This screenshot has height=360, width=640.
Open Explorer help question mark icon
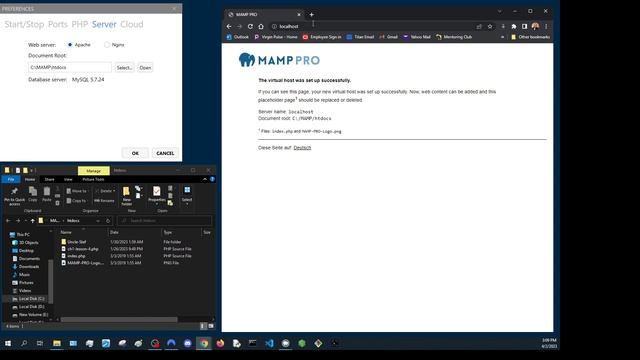point(212,179)
